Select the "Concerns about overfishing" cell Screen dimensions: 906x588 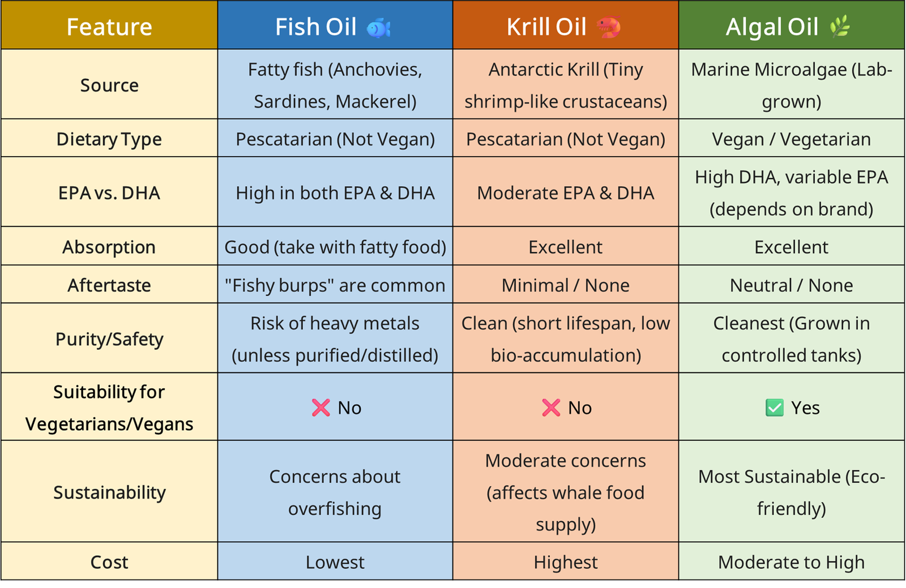point(335,492)
